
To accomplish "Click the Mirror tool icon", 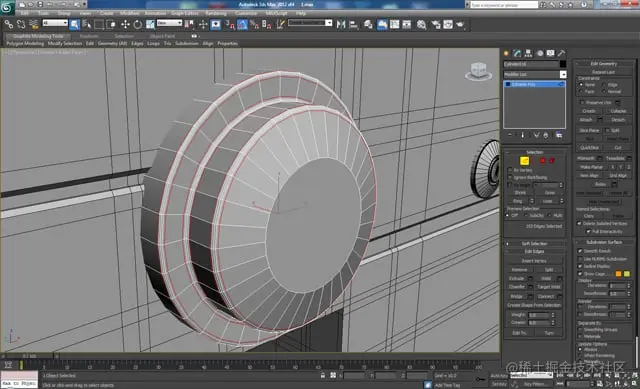I will (341, 24).
